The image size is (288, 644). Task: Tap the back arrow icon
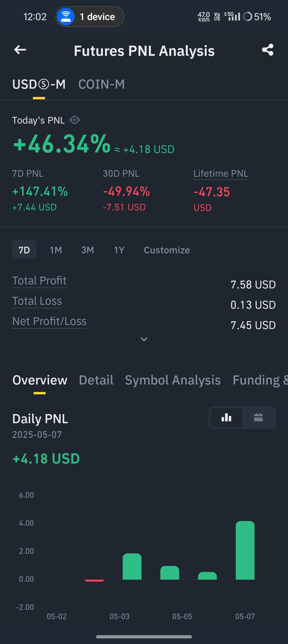20,50
